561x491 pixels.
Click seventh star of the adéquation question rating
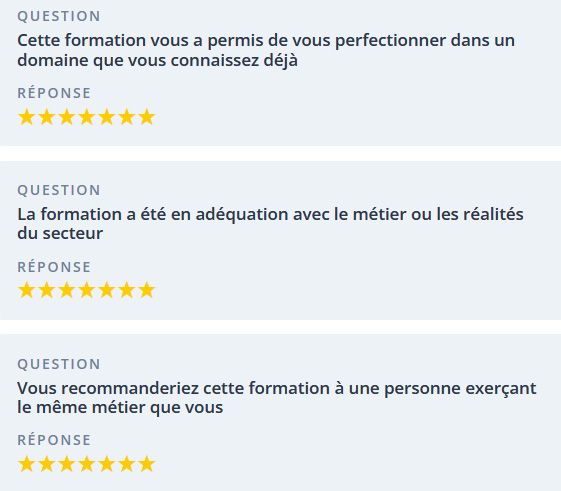click(x=147, y=290)
